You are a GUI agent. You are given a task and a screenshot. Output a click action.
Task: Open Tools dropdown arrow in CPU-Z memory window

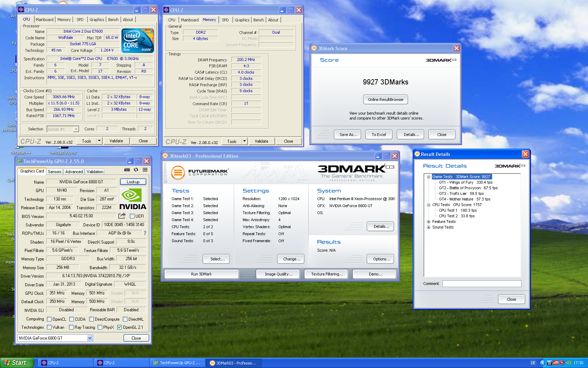pyautogui.click(x=244, y=141)
